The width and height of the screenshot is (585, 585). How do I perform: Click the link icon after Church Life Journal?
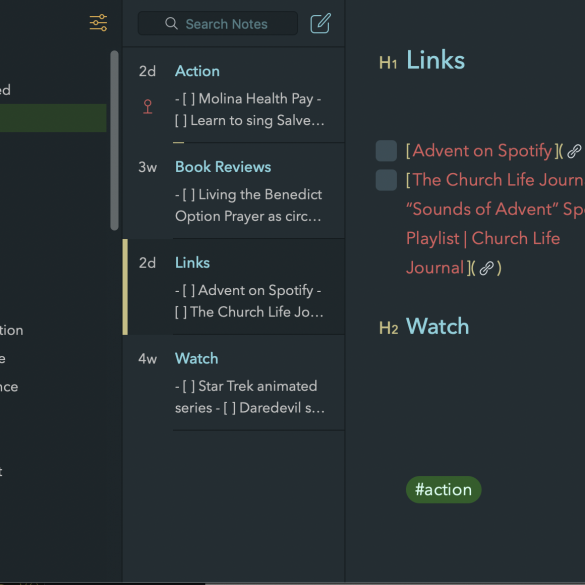click(x=487, y=268)
